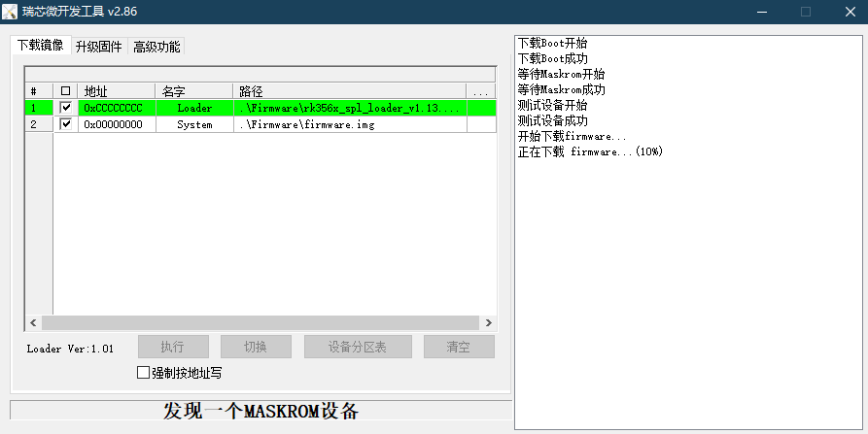Select row number 1 cell
The image size is (868, 434).
click(x=39, y=108)
